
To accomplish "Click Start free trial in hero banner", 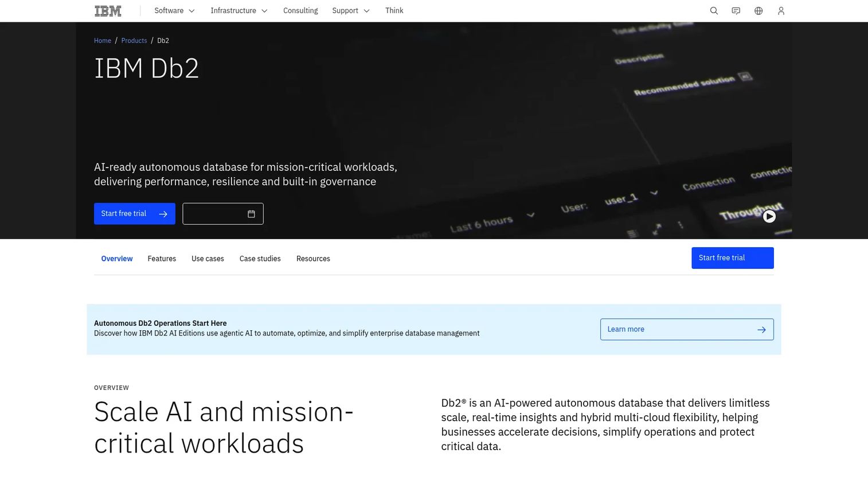I will [135, 214].
